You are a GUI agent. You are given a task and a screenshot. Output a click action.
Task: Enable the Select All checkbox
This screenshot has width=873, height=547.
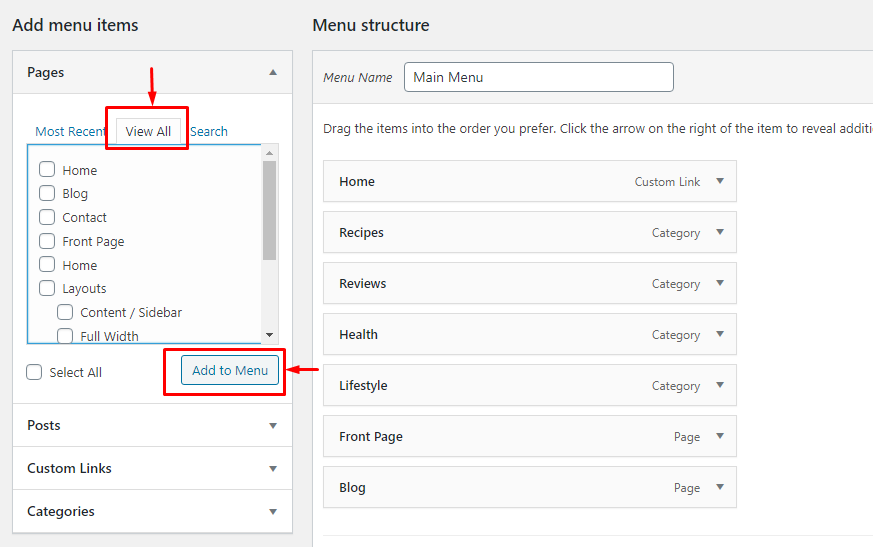(x=35, y=372)
